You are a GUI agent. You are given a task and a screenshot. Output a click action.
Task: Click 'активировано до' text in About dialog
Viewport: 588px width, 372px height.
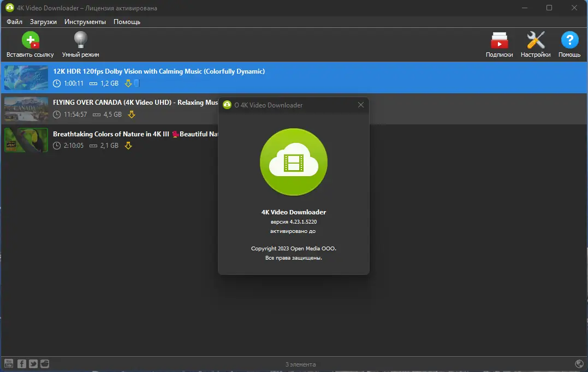point(293,231)
